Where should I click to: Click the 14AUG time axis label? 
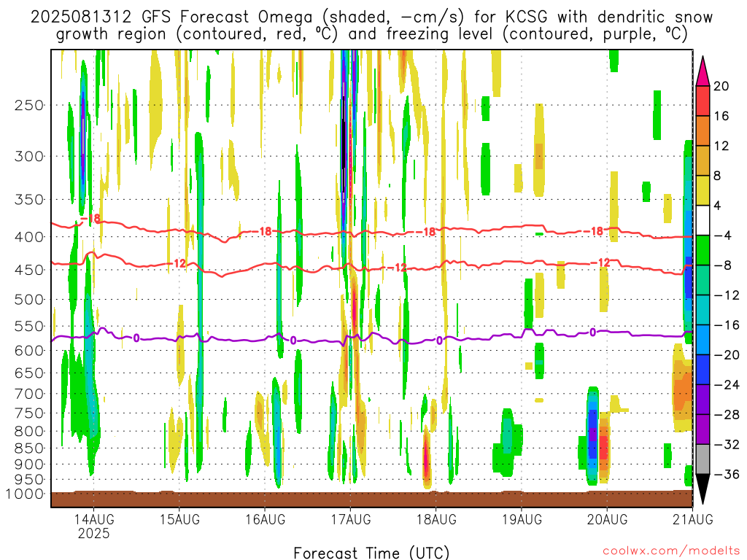[94, 519]
